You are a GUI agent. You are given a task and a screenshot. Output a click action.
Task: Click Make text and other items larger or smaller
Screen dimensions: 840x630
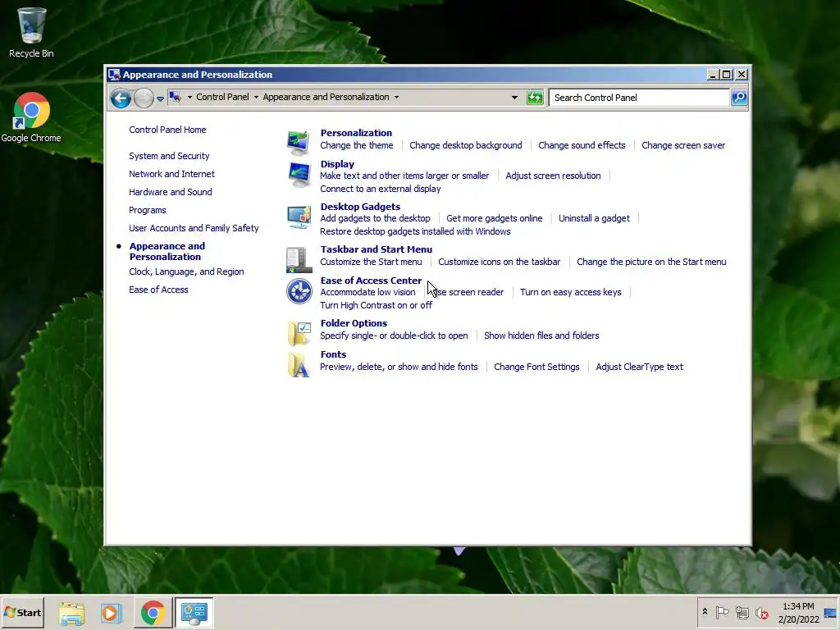(404, 176)
